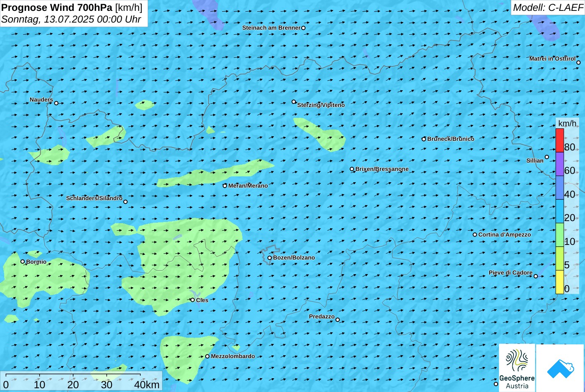Click the Bruneck/Brunico marker dot

pyautogui.click(x=424, y=139)
